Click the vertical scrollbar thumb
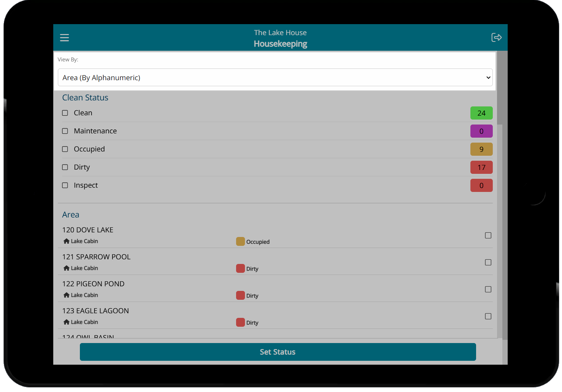The width and height of the screenshot is (562, 392). pos(500,88)
